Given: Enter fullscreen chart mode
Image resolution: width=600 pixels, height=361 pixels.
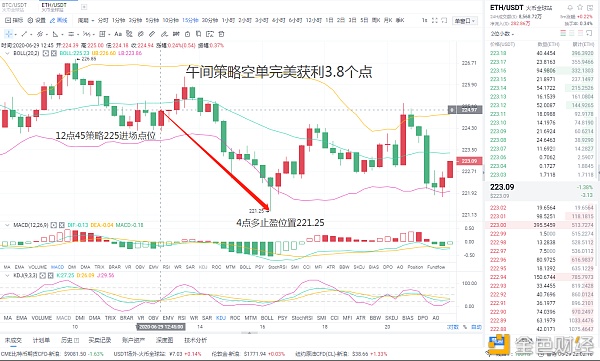Looking at the screenshot, I should point(435,20).
